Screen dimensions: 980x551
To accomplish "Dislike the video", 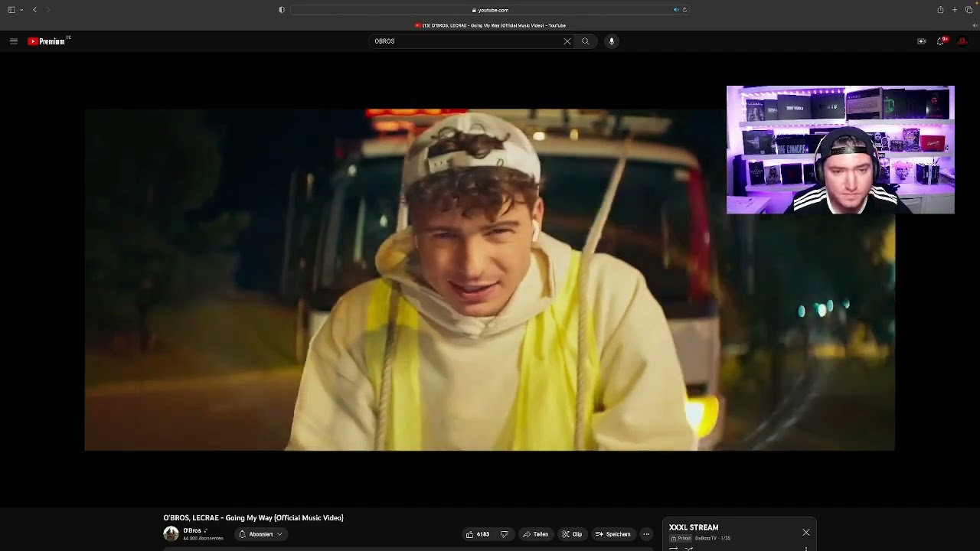I will [x=504, y=534].
